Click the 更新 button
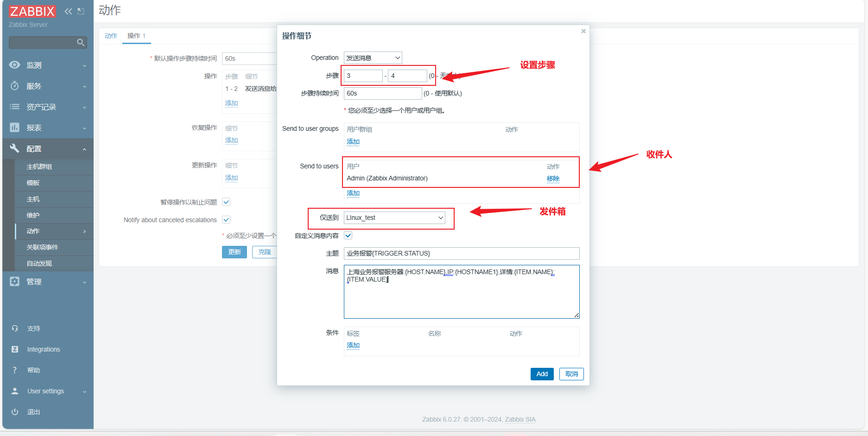The image size is (868, 436). point(234,252)
